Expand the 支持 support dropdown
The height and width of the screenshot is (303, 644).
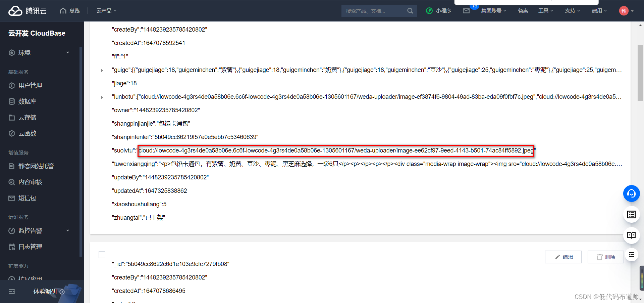[572, 11]
